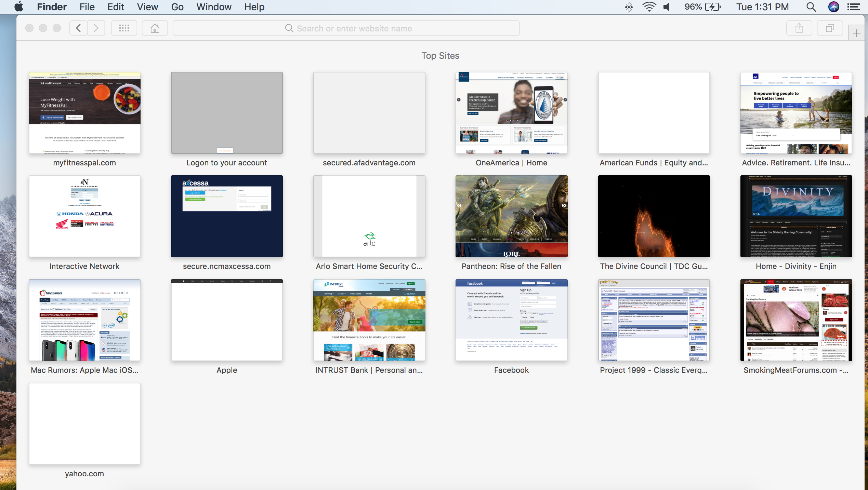Click the Interactive Network label
Screen dimensions: 868x490
coord(84,267)
